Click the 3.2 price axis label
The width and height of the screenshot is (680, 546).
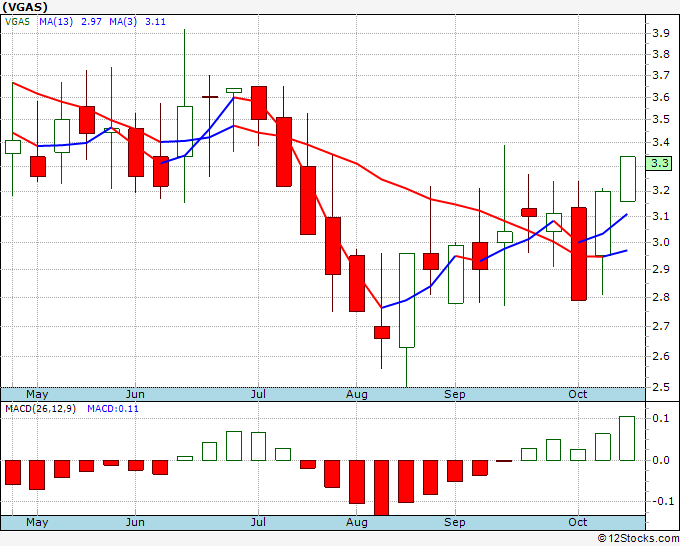(660, 190)
